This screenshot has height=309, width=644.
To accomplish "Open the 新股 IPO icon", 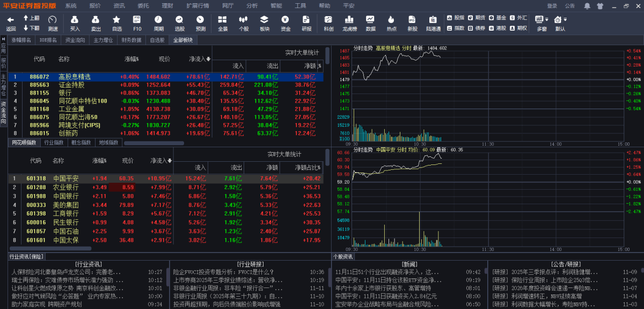I will click(x=412, y=22).
